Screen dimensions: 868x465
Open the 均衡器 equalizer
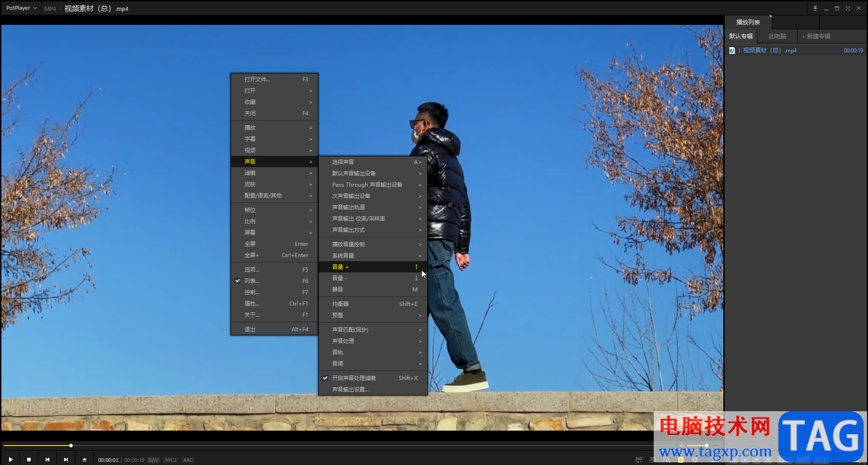coord(373,304)
